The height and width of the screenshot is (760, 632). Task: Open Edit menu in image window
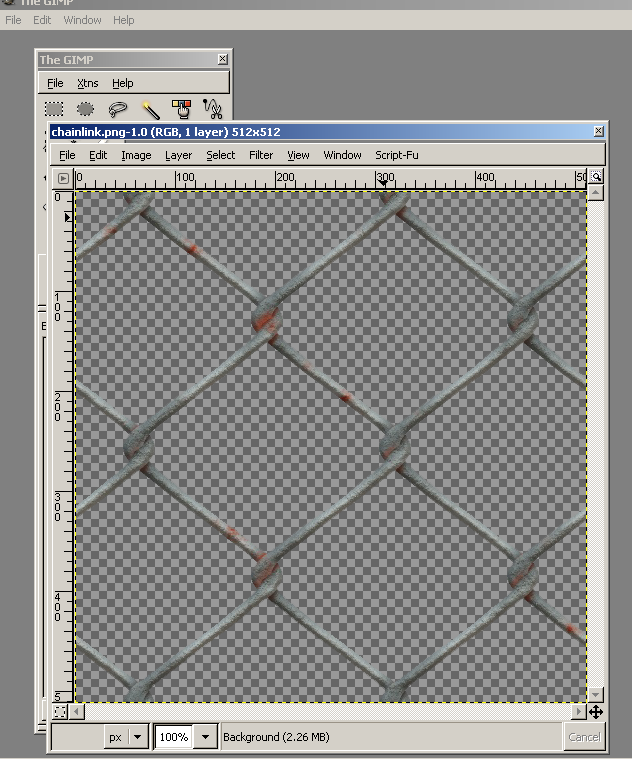[98, 155]
